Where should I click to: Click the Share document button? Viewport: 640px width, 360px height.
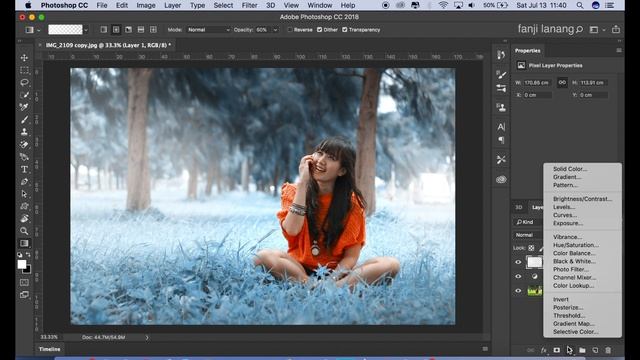616,29
